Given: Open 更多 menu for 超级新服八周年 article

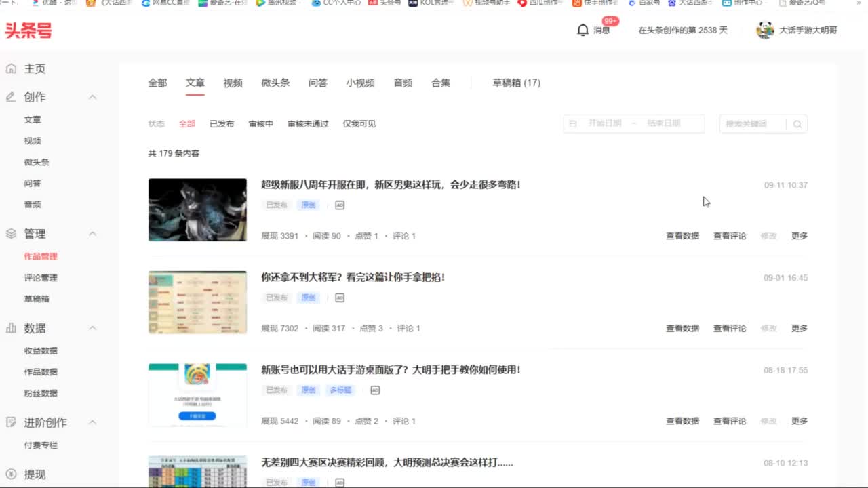Looking at the screenshot, I should point(800,236).
